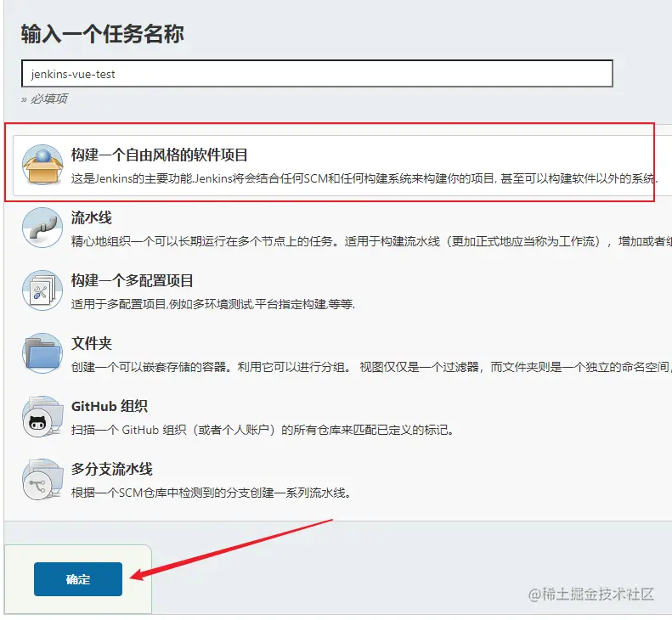This screenshot has height=620, width=672.
Task: Click the Pipeline description starting 精心地组织
Action: 371,242
